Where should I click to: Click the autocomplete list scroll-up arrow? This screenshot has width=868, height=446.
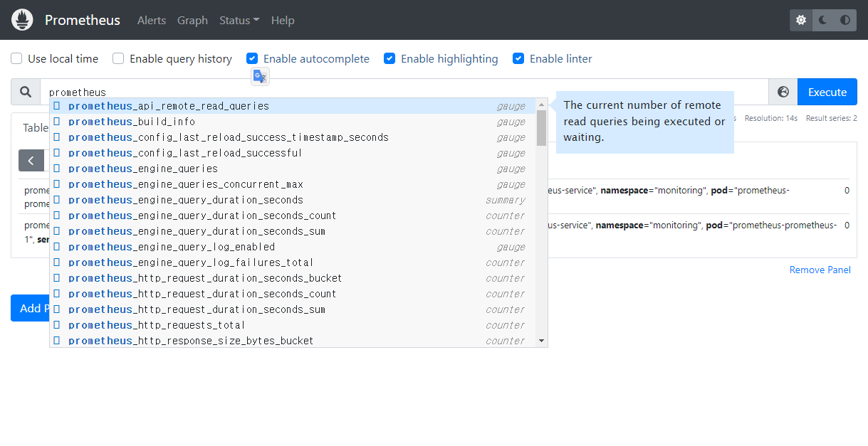coord(542,104)
